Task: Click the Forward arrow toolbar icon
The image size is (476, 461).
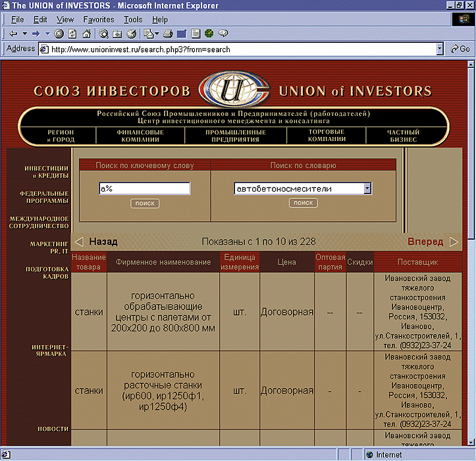Action: (36, 34)
